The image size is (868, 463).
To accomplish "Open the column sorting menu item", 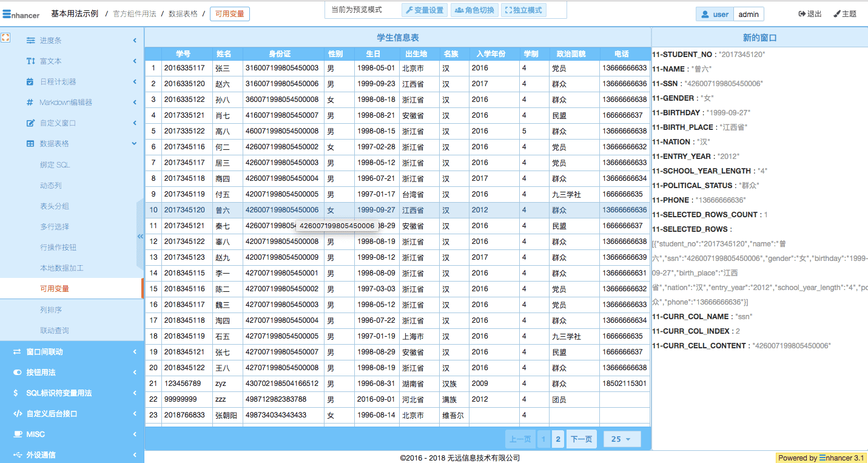I will [x=51, y=310].
